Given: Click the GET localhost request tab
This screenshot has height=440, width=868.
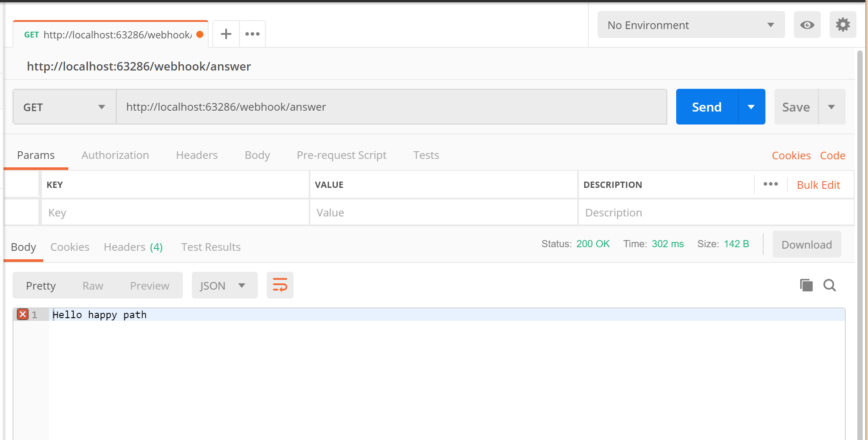Looking at the screenshot, I should (x=111, y=34).
